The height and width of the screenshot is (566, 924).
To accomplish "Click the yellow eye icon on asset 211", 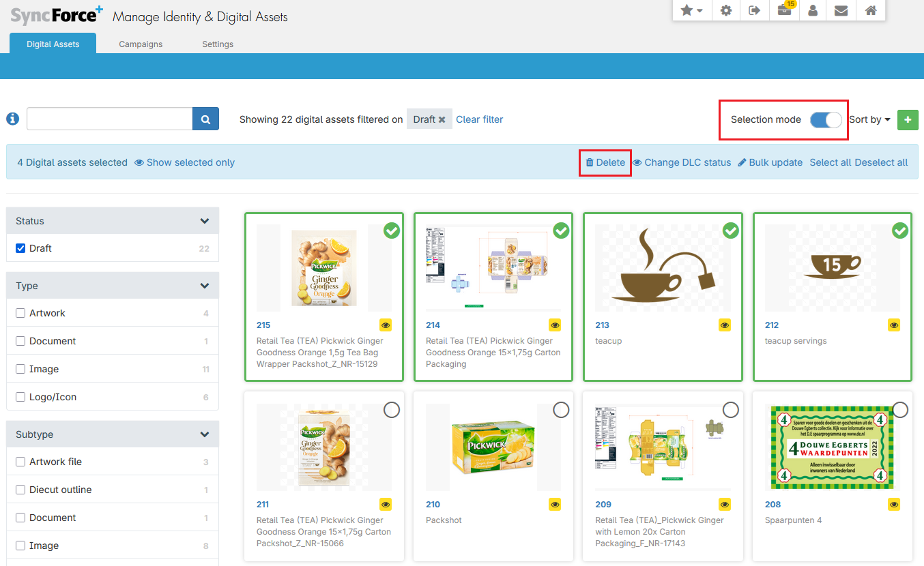I will [x=386, y=505].
